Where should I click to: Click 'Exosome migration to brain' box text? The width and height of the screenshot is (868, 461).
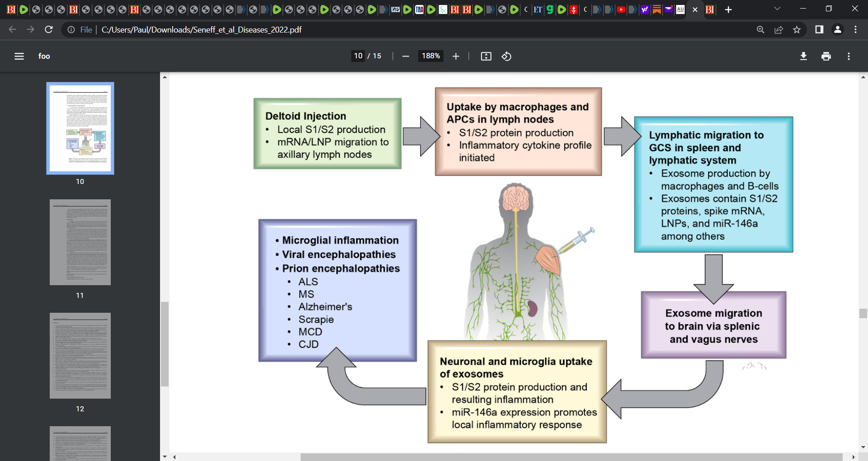pos(713,326)
